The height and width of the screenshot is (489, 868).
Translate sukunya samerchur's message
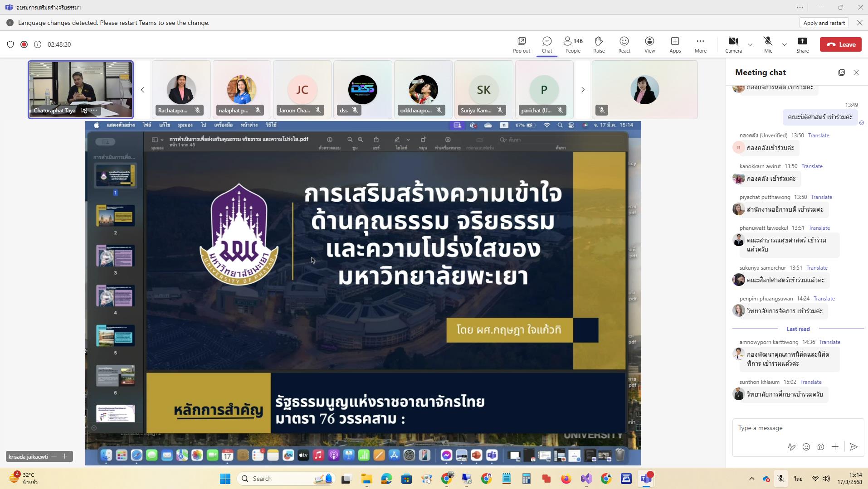pos(817,268)
